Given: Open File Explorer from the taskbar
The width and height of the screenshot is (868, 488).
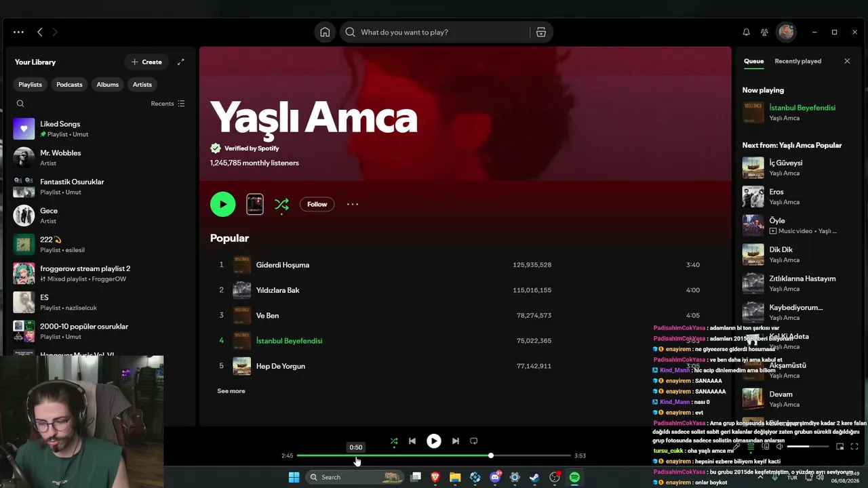Looking at the screenshot, I should click(x=455, y=477).
